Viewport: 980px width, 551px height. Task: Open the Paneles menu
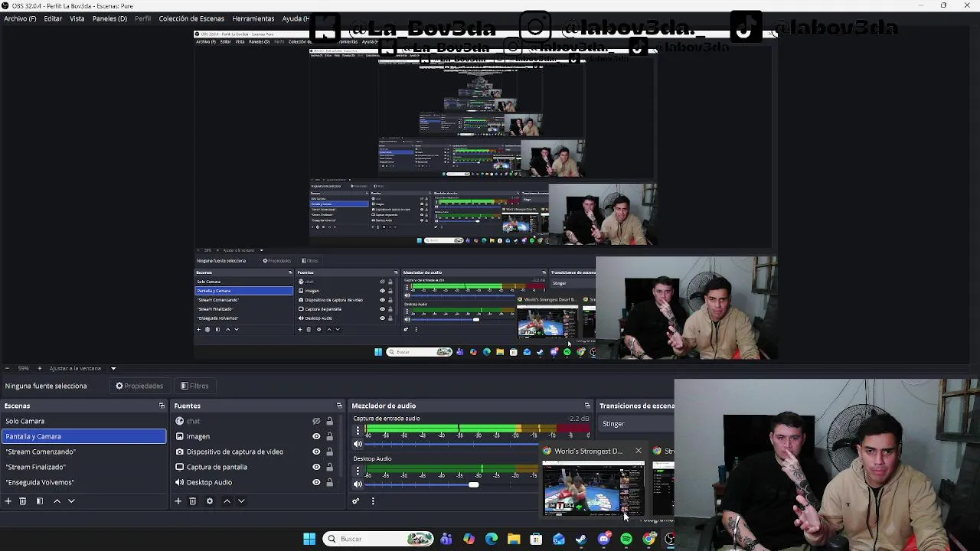(x=109, y=18)
